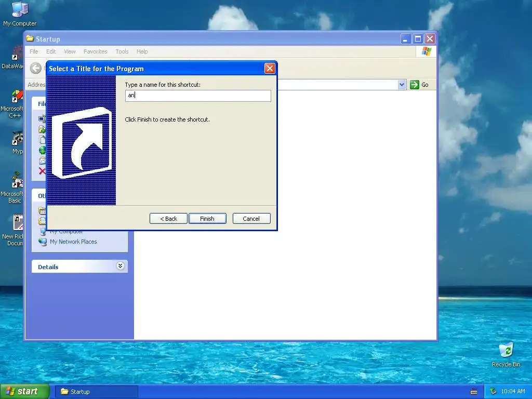
Task: Click the red X delete icon in task pane
Action: [42, 170]
